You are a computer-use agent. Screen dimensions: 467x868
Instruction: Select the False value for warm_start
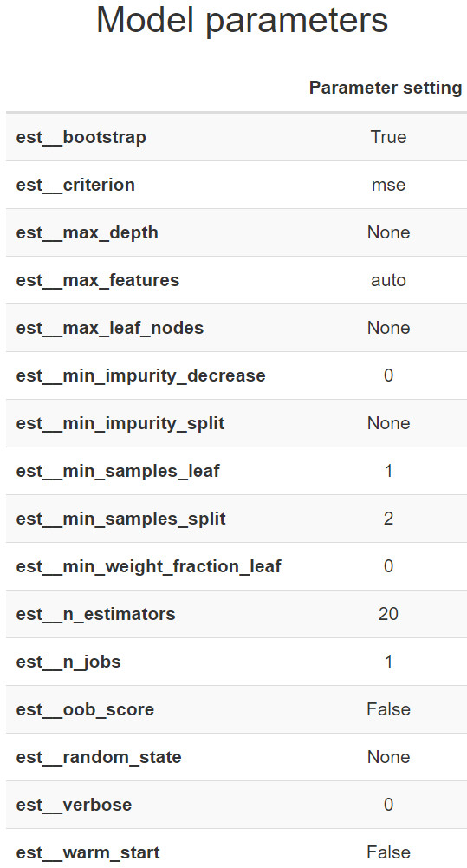[x=388, y=852]
